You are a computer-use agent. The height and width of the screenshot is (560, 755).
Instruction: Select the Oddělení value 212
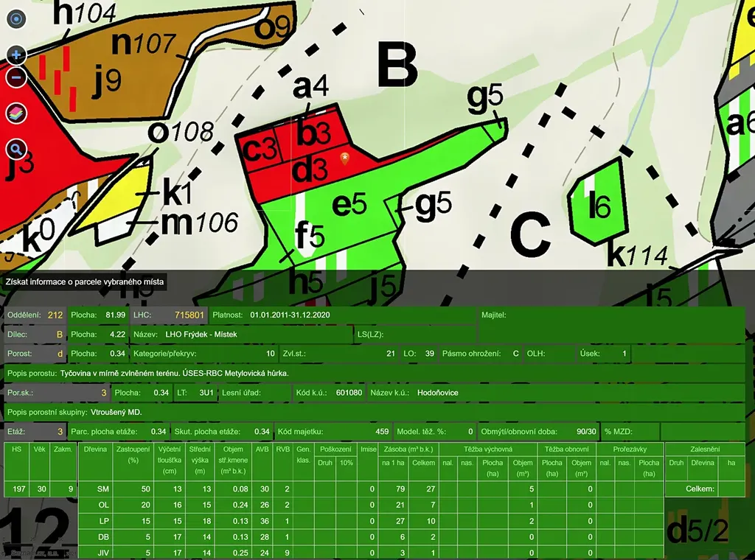(x=55, y=315)
